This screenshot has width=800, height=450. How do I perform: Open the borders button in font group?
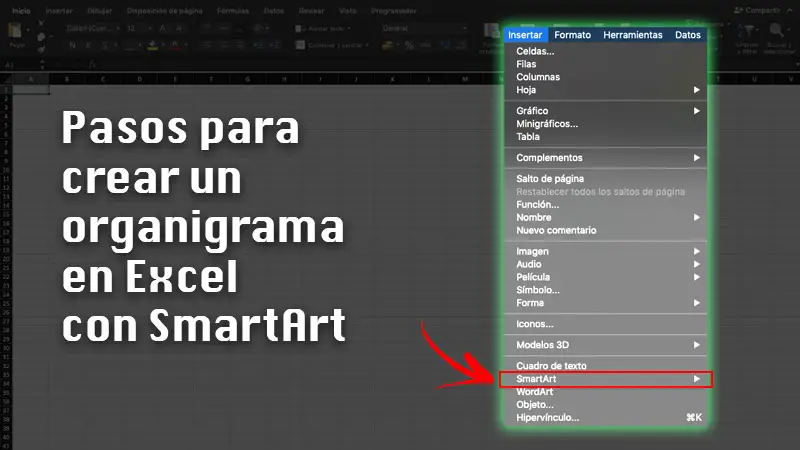coord(130,46)
